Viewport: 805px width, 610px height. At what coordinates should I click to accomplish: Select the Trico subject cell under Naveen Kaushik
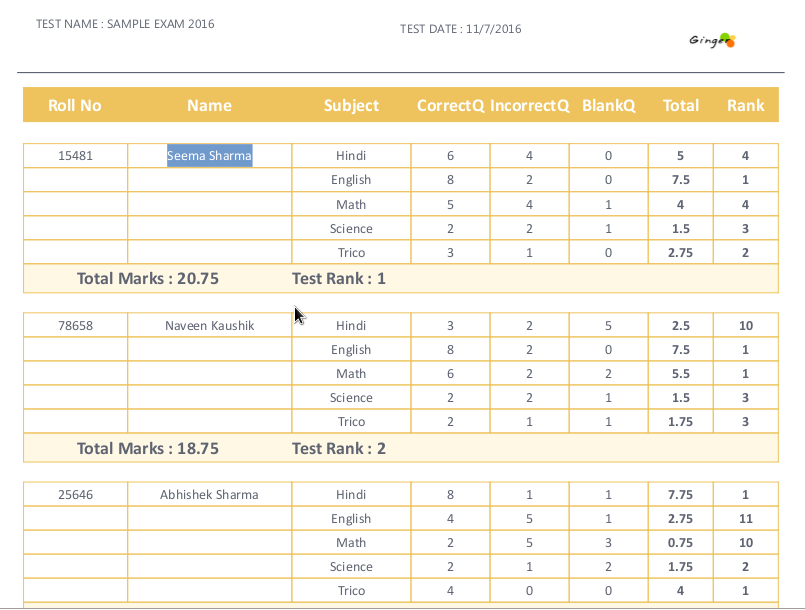click(x=351, y=421)
